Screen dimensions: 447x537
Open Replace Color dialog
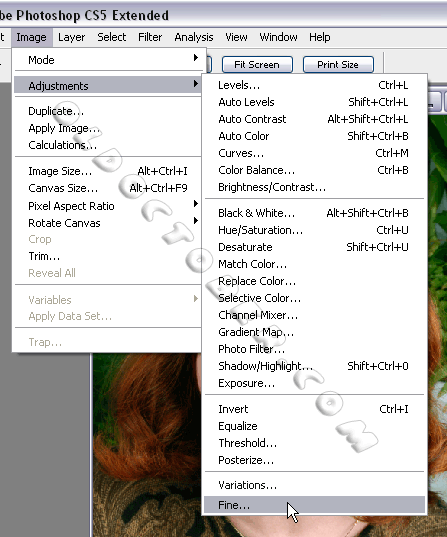point(314,281)
